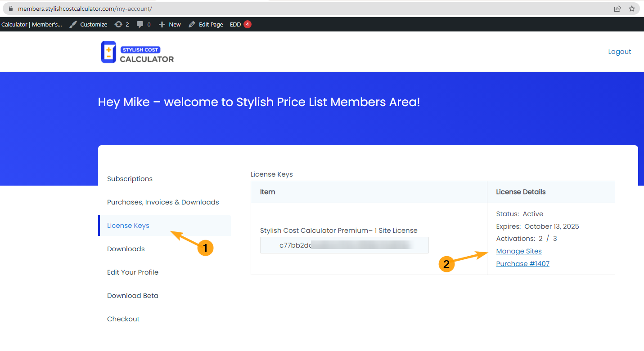Screen dimensions: 644x351
Task: Click the 'License Details' column header
Action: (521, 192)
